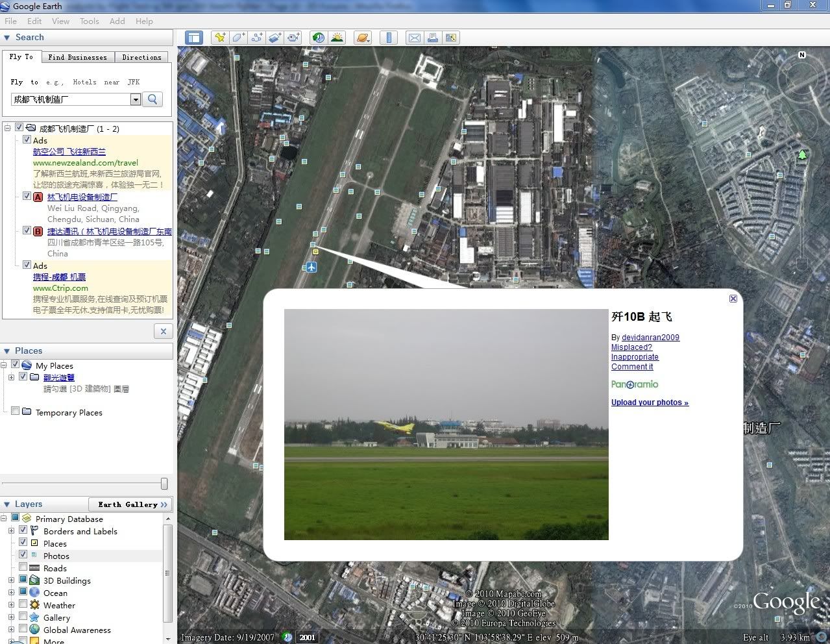Click the Places panel opacity slider
The height and width of the screenshot is (644, 830).
coord(164,484)
